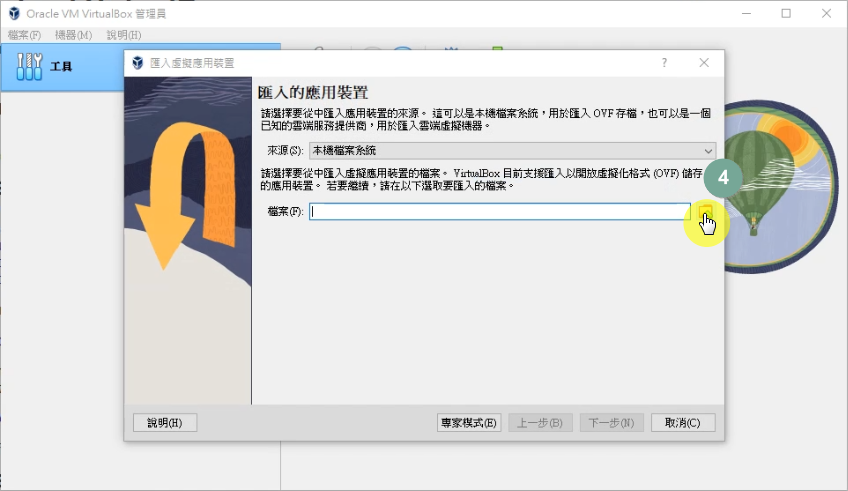The height and width of the screenshot is (491, 848).
Task: Close the import appliance dialog
Action: (x=704, y=63)
